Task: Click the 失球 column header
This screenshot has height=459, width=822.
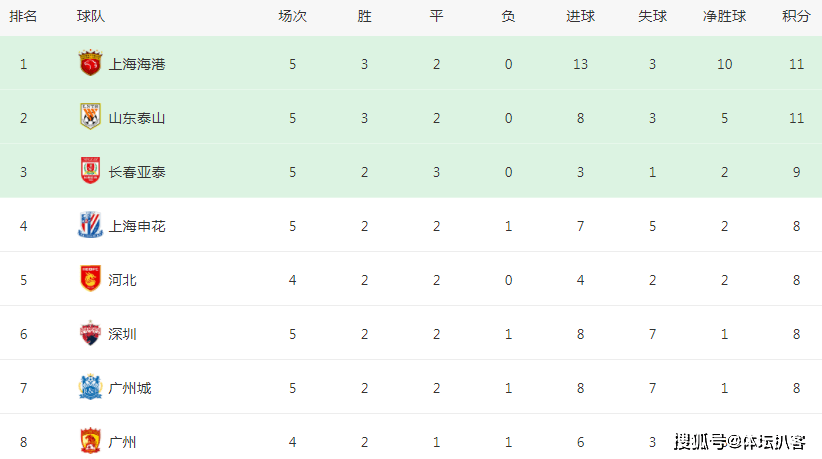Action: pos(652,16)
